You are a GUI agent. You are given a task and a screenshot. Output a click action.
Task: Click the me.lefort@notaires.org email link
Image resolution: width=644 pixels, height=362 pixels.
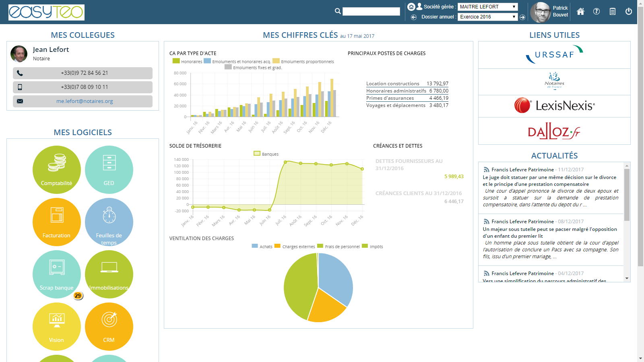[x=85, y=101]
